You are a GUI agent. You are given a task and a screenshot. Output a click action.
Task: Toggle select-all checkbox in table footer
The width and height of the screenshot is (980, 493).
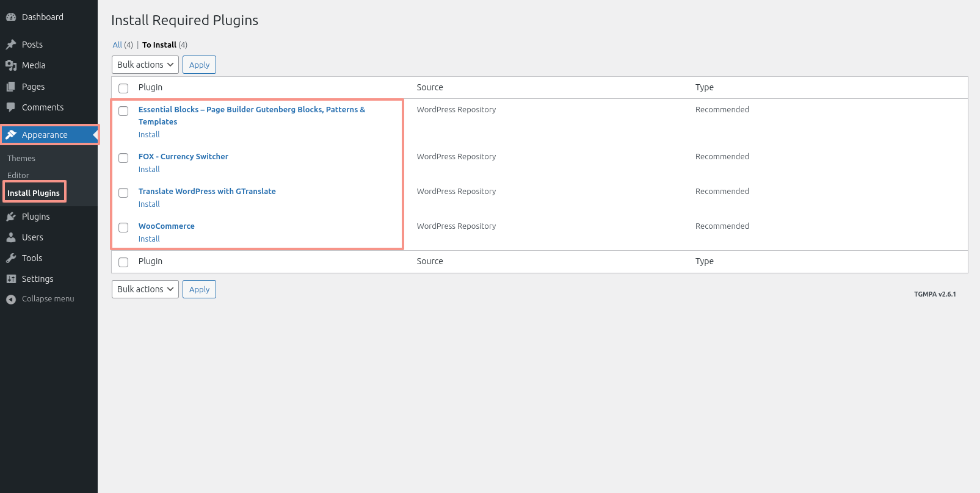(x=123, y=262)
